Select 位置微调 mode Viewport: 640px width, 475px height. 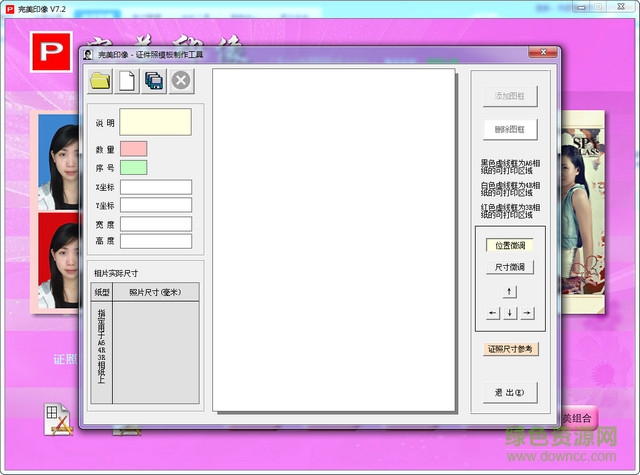point(510,245)
